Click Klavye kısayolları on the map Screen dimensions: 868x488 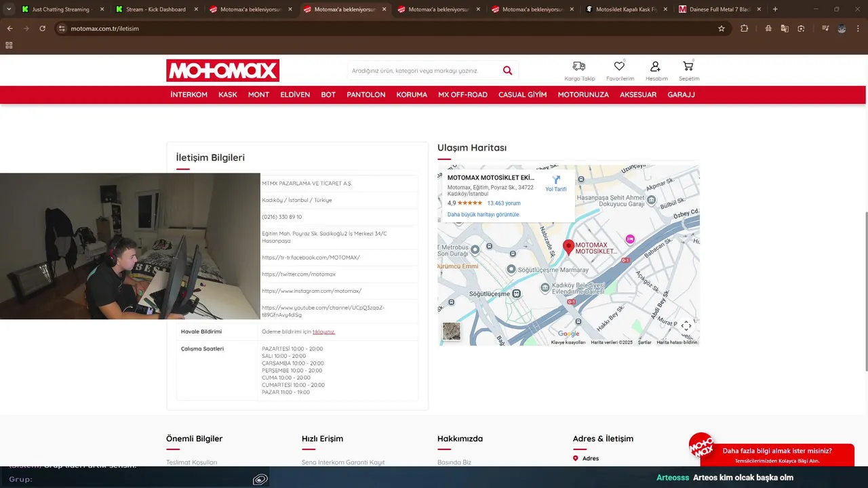(x=568, y=342)
